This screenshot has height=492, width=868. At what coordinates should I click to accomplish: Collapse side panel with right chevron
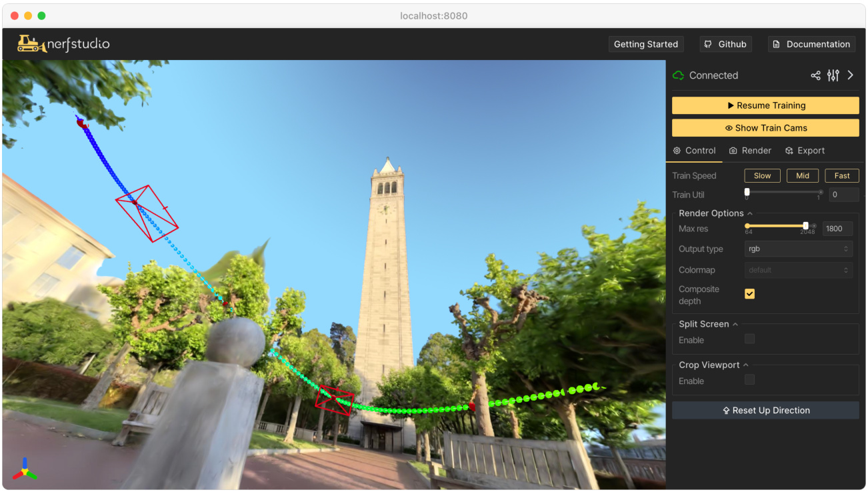[x=851, y=75]
